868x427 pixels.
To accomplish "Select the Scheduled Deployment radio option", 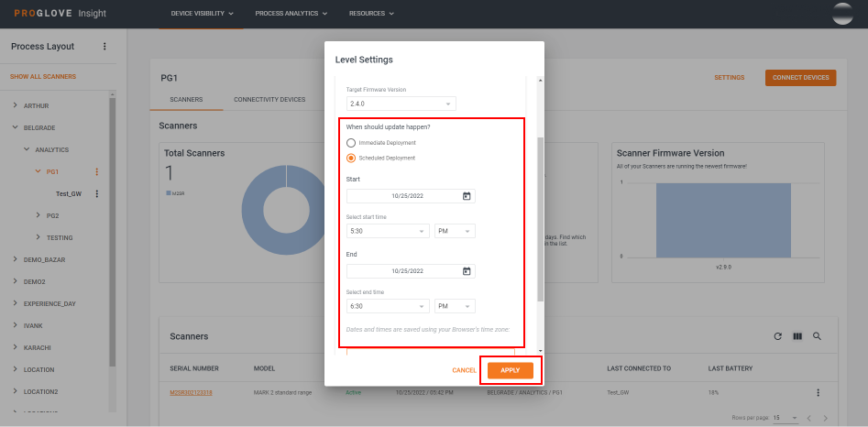I will (x=351, y=158).
